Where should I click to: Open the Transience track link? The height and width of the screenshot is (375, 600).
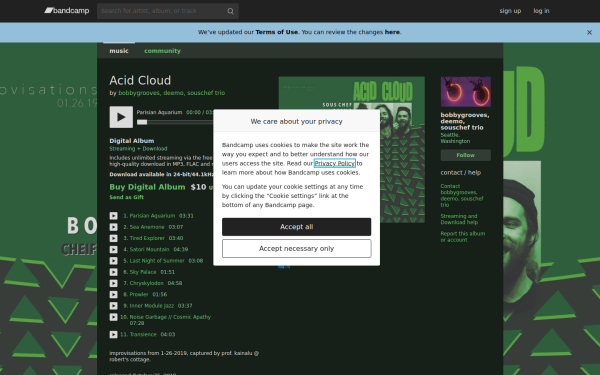(x=143, y=335)
